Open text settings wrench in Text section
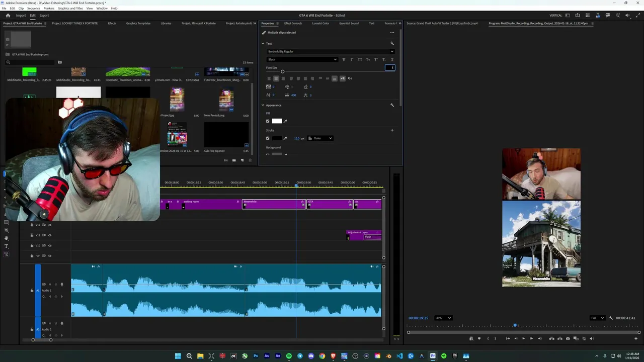This screenshot has height=362, width=644. (x=392, y=43)
